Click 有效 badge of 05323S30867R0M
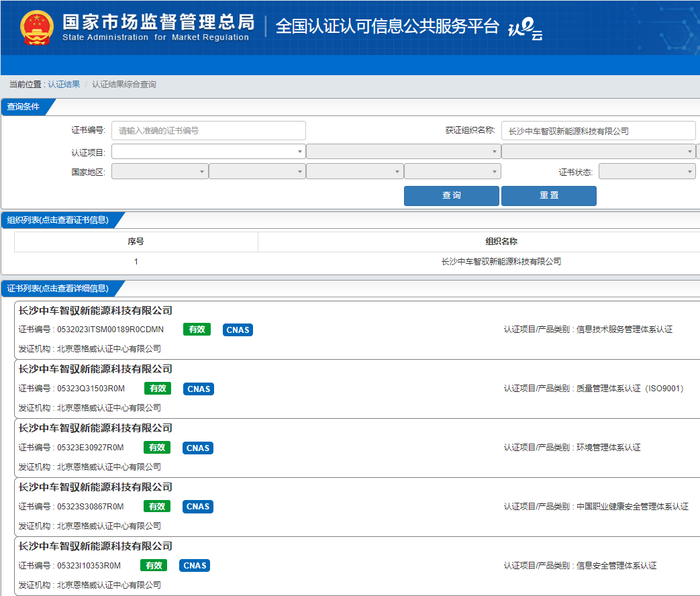 pos(157,506)
